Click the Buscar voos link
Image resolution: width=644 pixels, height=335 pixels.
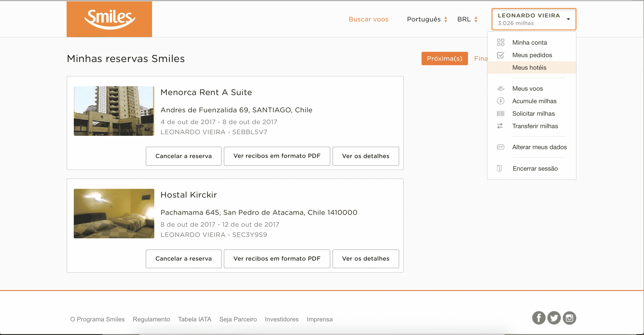pyautogui.click(x=369, y=19)
